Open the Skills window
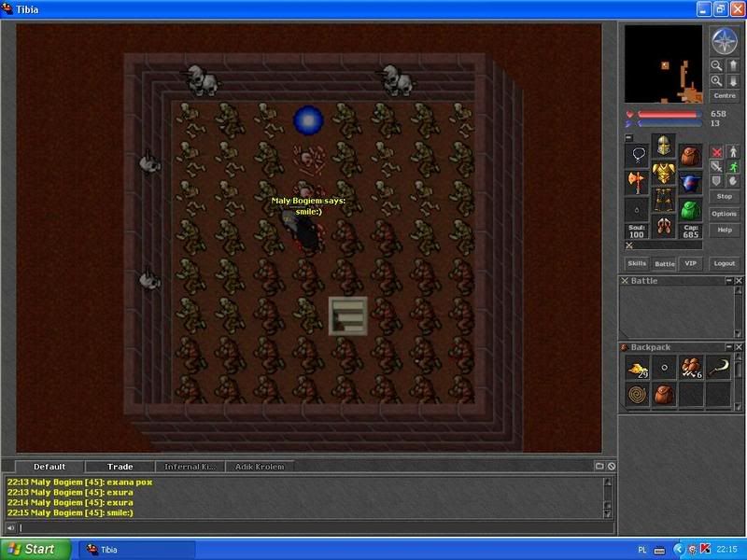 637,263
